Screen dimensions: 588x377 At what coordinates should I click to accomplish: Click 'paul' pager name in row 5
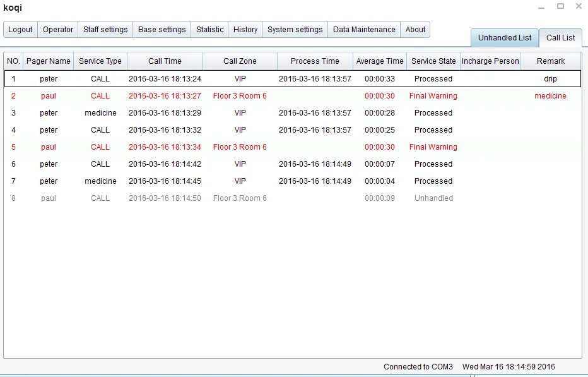tap(49, 147)
